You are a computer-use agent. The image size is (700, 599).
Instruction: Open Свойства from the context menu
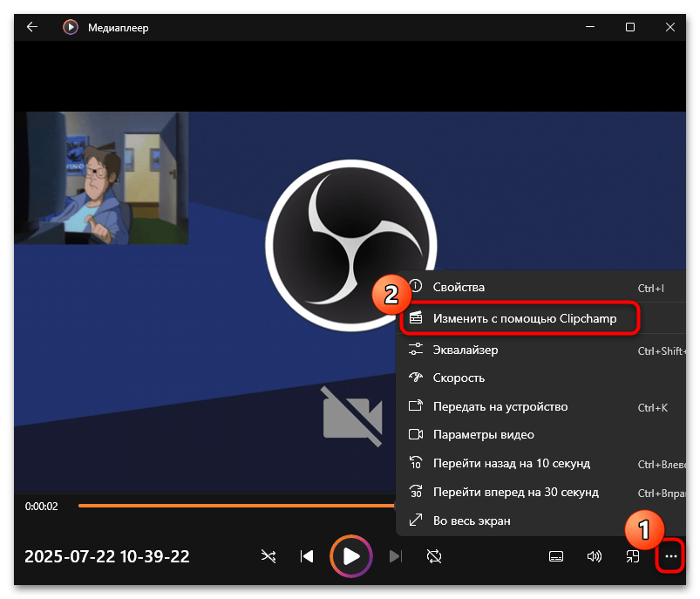(x=540, y=287)
